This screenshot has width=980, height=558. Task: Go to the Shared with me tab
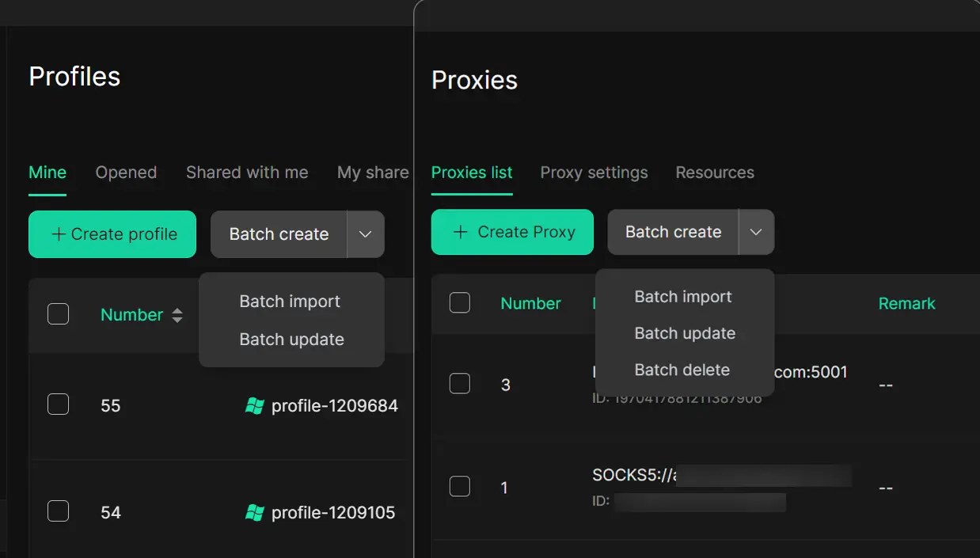click(x=247, y=173)
